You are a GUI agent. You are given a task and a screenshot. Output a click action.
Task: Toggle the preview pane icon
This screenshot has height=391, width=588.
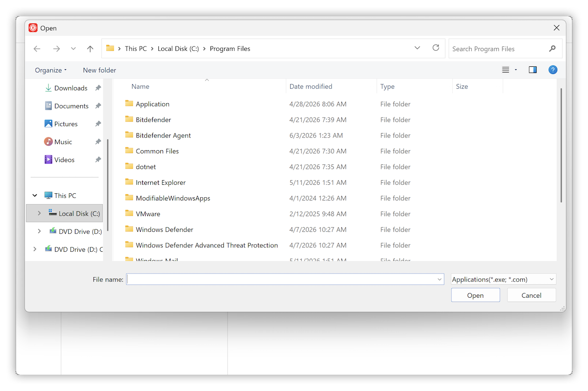tap(533, 70)
